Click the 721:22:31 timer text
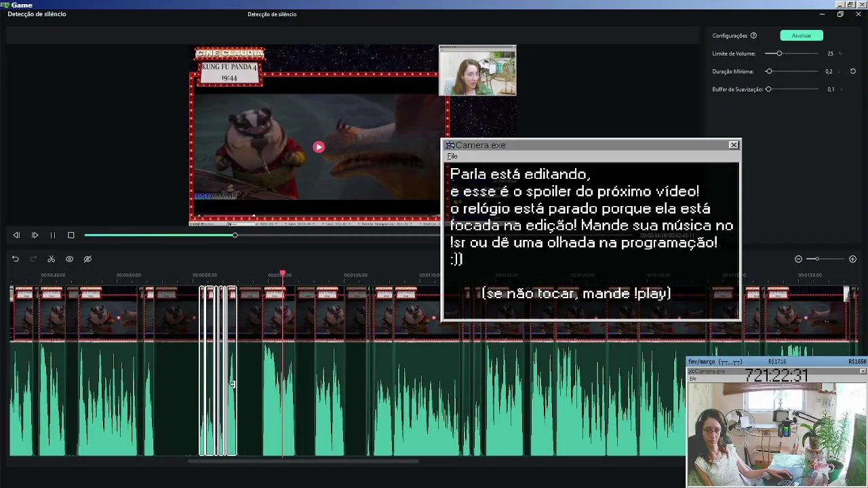The height and width of the screenshot is (488, 868). tap(776, 375)
